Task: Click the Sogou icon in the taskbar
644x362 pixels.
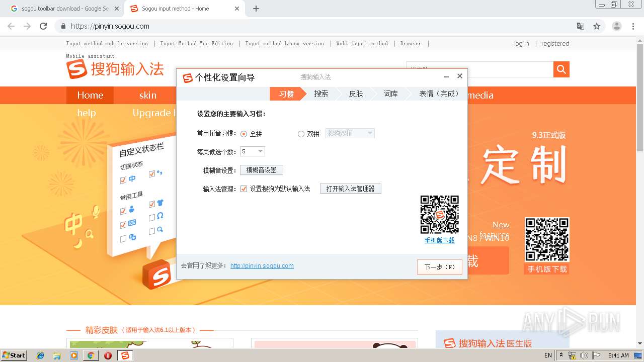Action: 125,355
